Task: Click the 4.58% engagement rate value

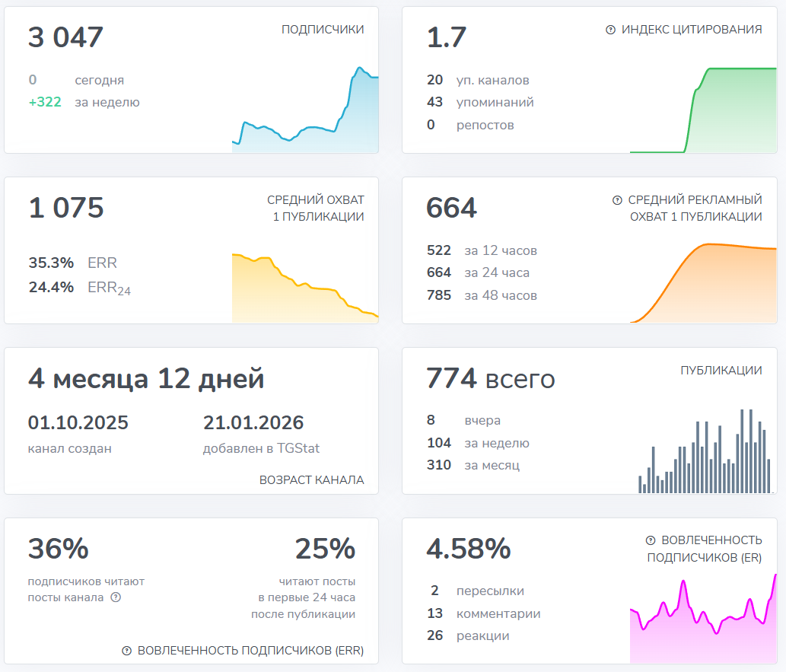Action: point(467,549)
